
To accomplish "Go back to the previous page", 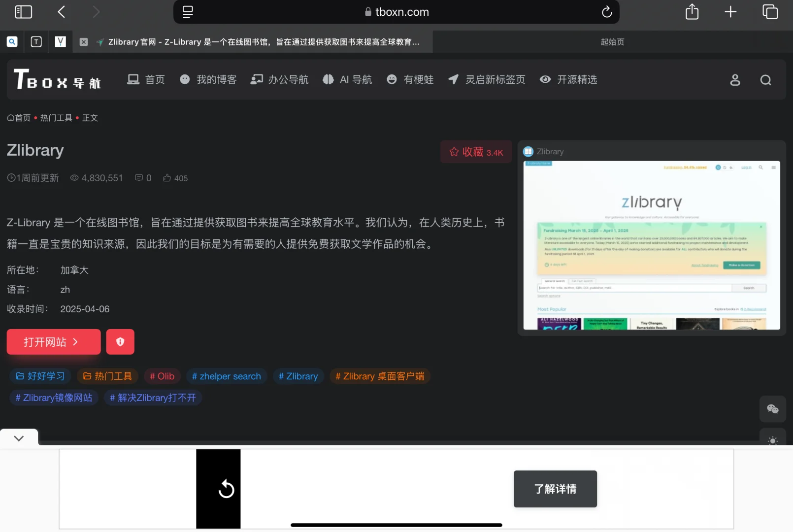I will [x=62, y=12].
